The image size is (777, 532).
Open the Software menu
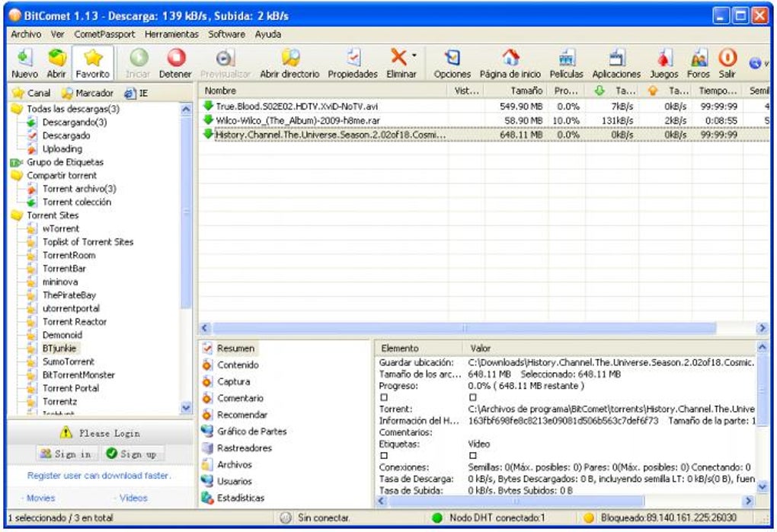pyautogui.click(x=226, y=34)
